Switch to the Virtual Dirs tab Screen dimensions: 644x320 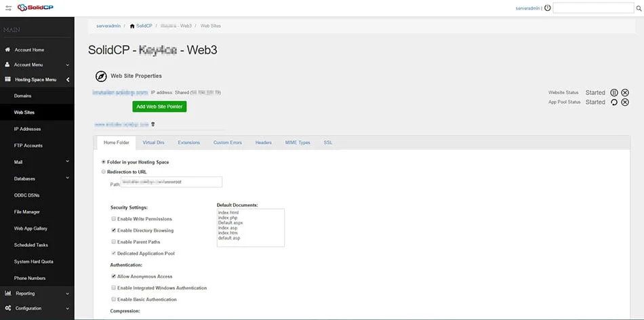point(153,142)
